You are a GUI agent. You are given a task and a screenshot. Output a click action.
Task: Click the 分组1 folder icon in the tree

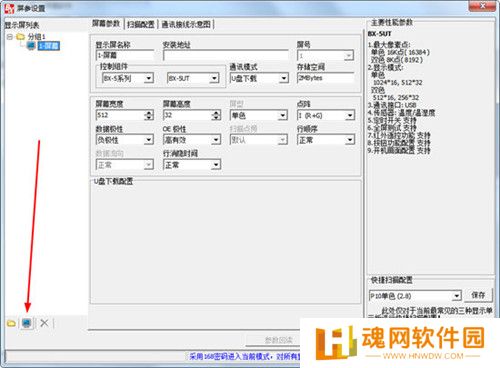click(x=21, y=36)
